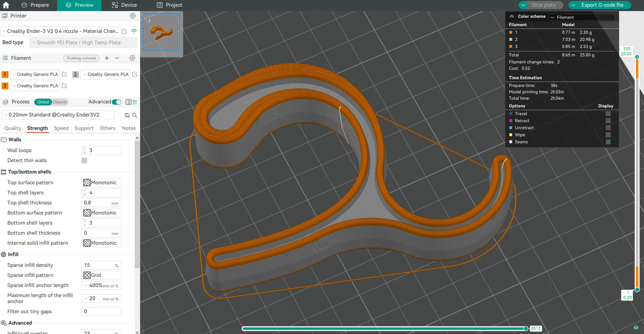Open Top surface pattern dropdown
Viewport: 644px width, 334px height.
pyautogui.click(x=101, y=182)
